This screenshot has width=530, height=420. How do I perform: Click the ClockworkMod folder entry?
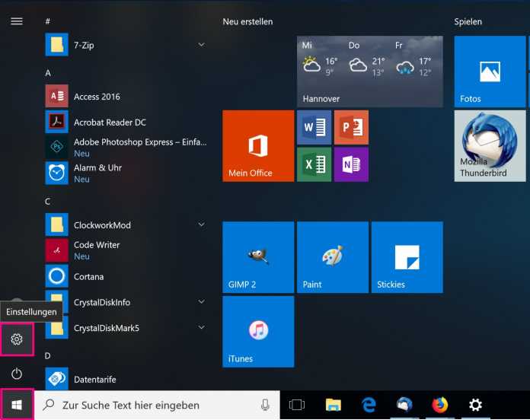tap(126, 225)
